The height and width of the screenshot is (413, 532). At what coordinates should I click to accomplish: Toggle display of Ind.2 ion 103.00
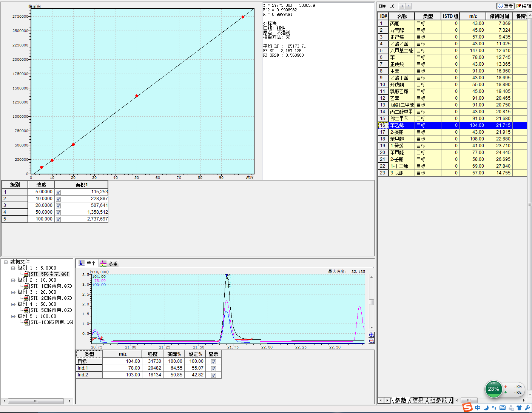[x=213, y=375]
